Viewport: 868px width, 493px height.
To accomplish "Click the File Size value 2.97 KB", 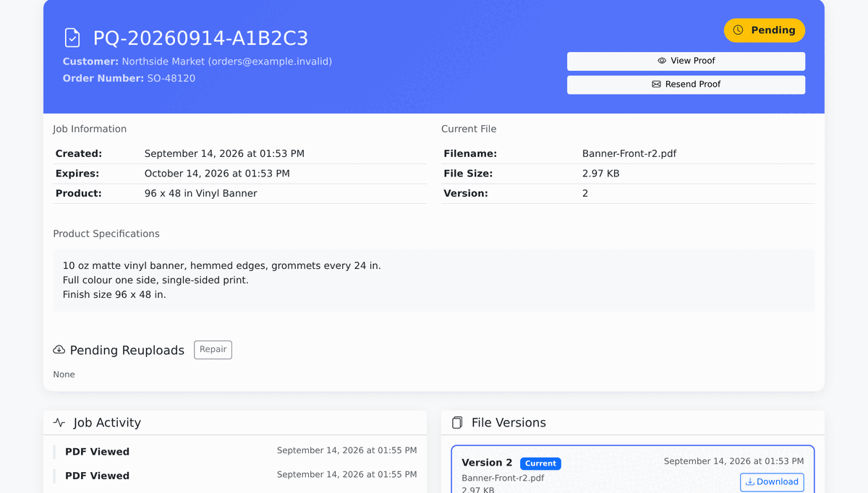I will (600, 173).
